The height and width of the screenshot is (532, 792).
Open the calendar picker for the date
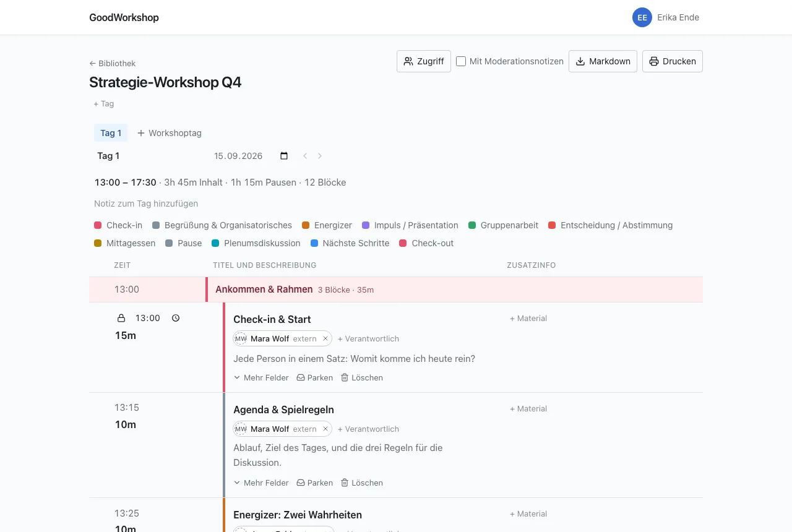click(284, 156)
